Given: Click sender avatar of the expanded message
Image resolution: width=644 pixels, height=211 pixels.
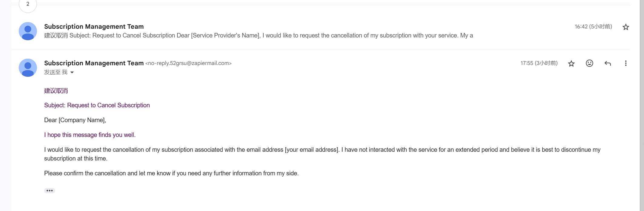Looking at the screenshot, I should [28, 68].
